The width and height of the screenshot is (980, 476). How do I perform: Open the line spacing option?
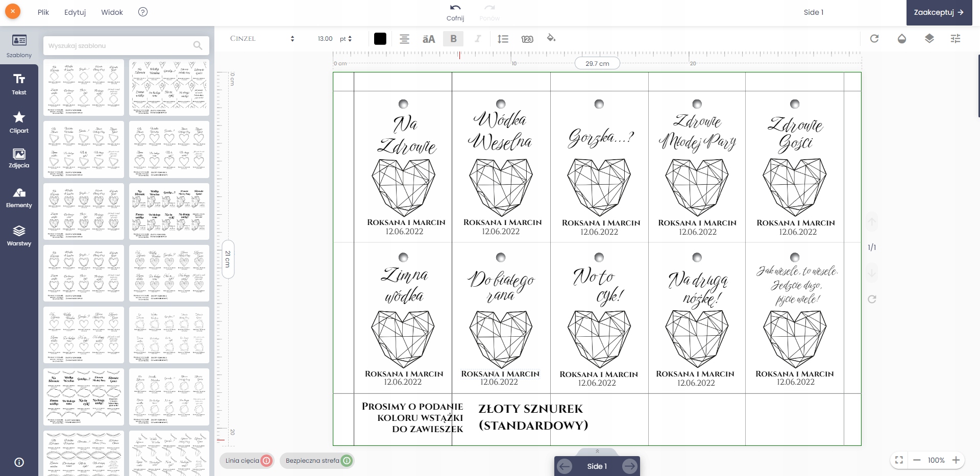pos(503,39)
